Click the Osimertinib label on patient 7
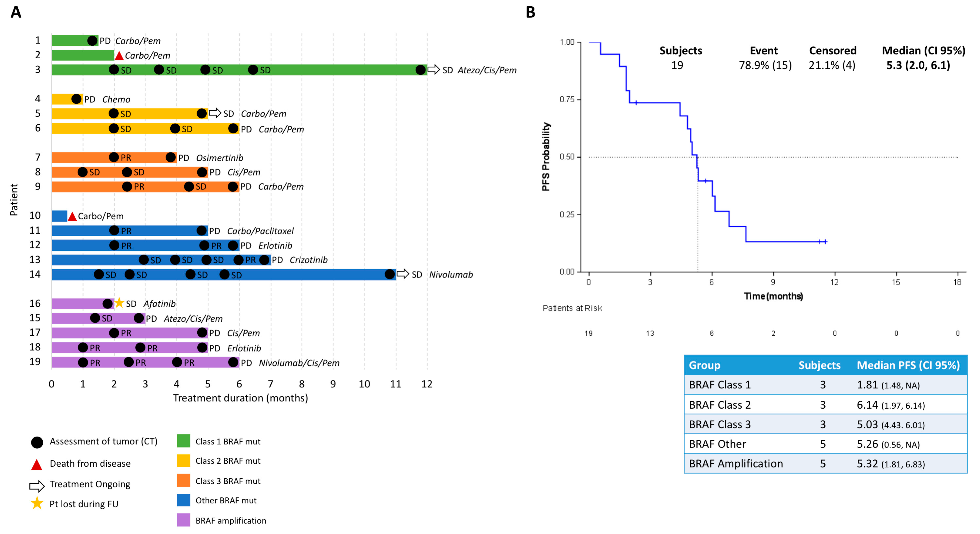The width and height of the screenshot is (980, 534). pos(219,158)
